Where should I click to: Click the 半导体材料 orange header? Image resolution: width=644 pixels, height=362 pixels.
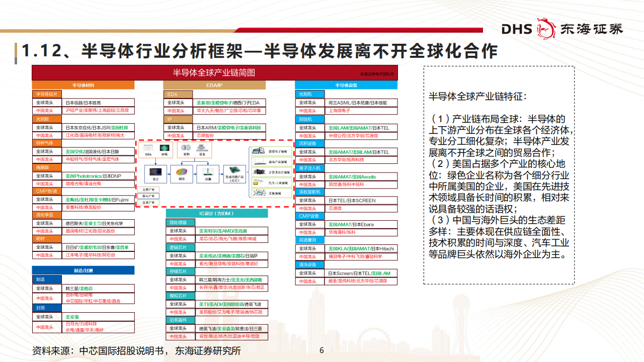point(83,85)
